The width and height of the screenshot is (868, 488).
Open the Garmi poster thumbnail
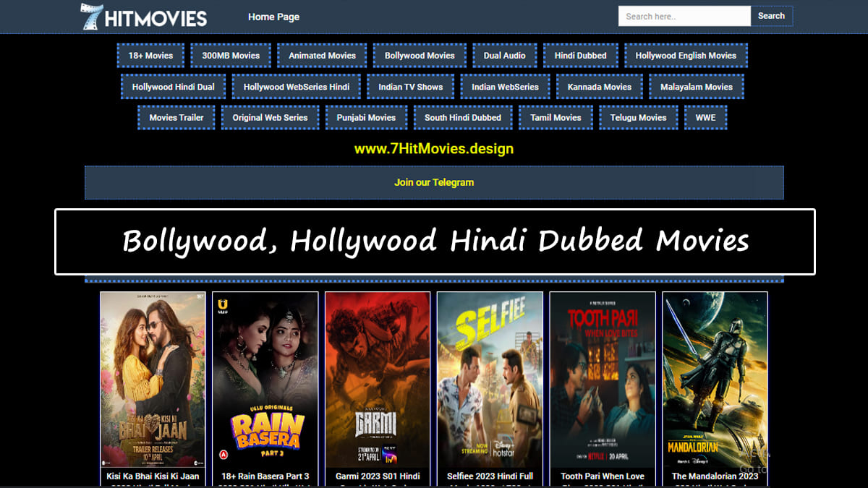click(x=378, y=380)
